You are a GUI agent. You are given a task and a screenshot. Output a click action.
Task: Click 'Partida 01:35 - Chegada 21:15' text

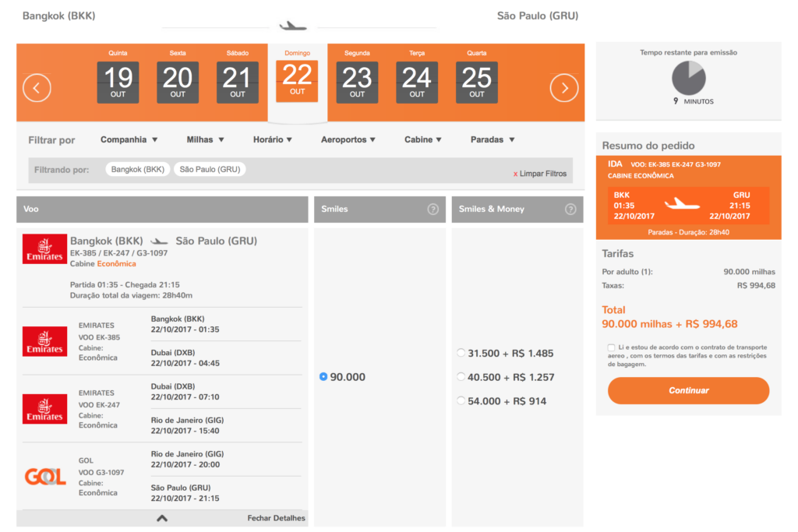pos(125,285)
